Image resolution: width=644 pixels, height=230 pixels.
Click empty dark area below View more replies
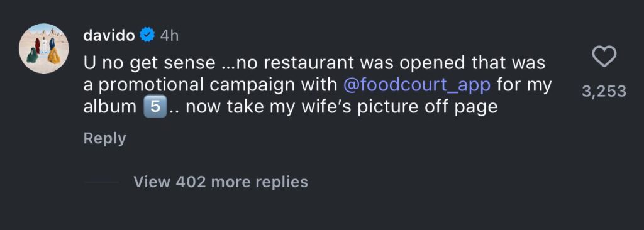(x=322, y=212)
